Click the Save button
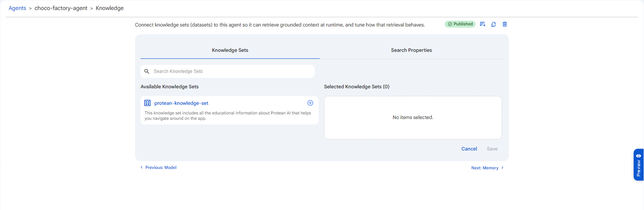 (492, 149)
